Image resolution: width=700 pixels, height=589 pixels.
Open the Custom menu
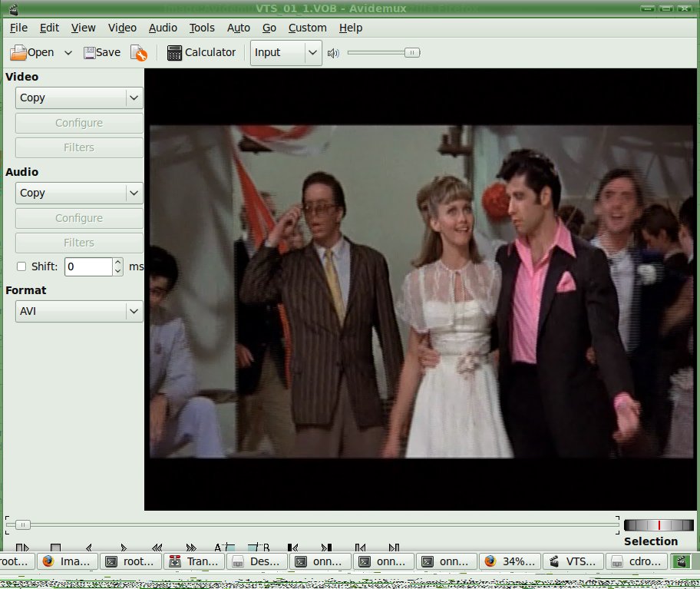[x=307, y=28]
